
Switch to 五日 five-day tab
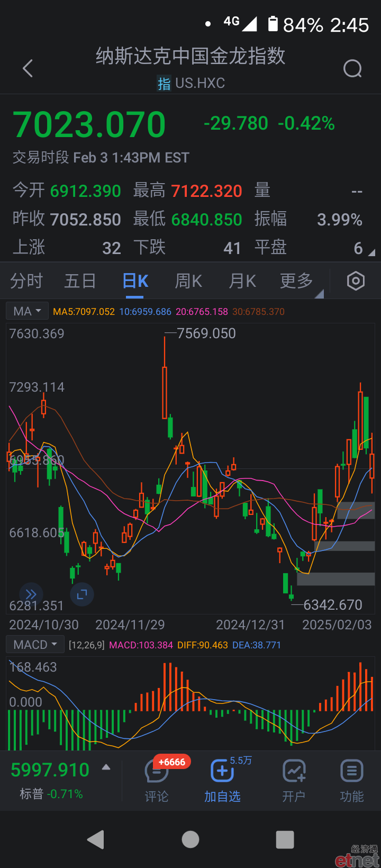(x=80, y=281)
